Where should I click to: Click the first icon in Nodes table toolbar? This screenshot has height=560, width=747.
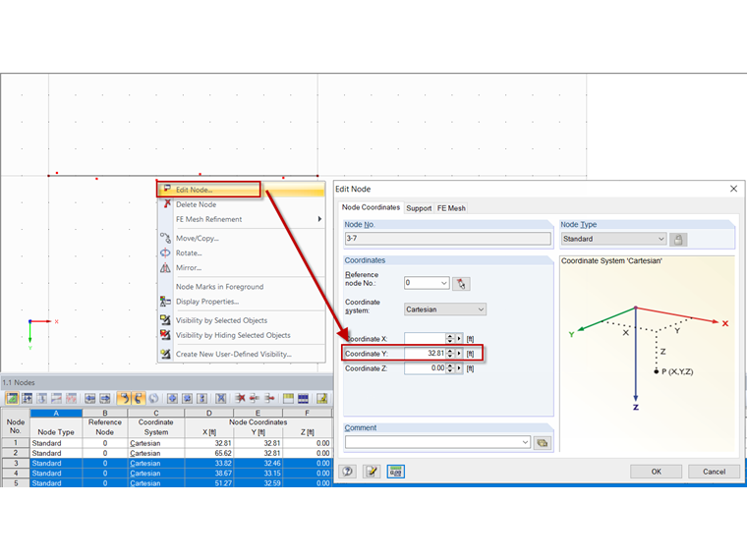coord(12,398)
